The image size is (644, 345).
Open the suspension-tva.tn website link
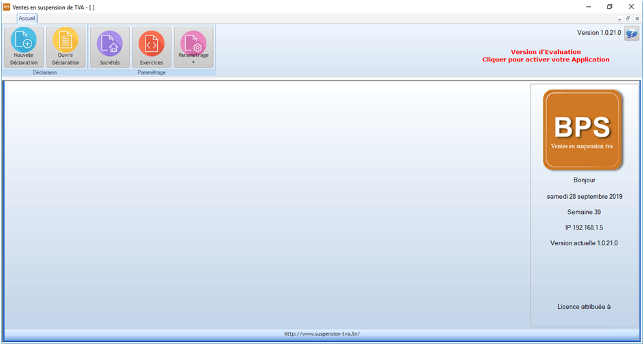(x=322, y=334)
